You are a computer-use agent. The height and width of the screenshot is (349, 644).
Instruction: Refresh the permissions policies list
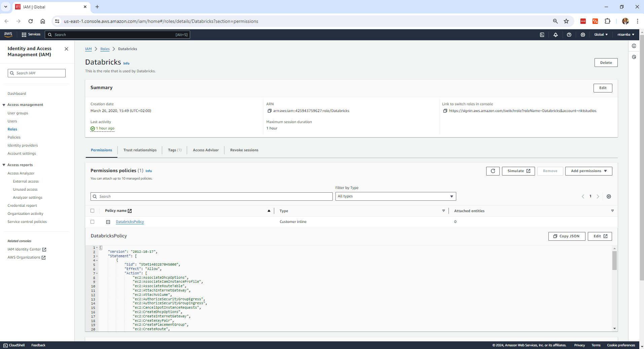(493, 171)
